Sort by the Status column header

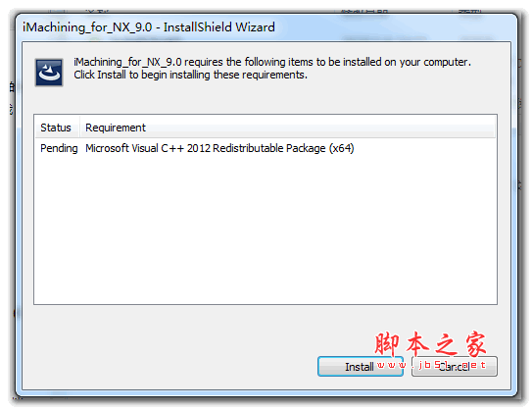[56, 128]
